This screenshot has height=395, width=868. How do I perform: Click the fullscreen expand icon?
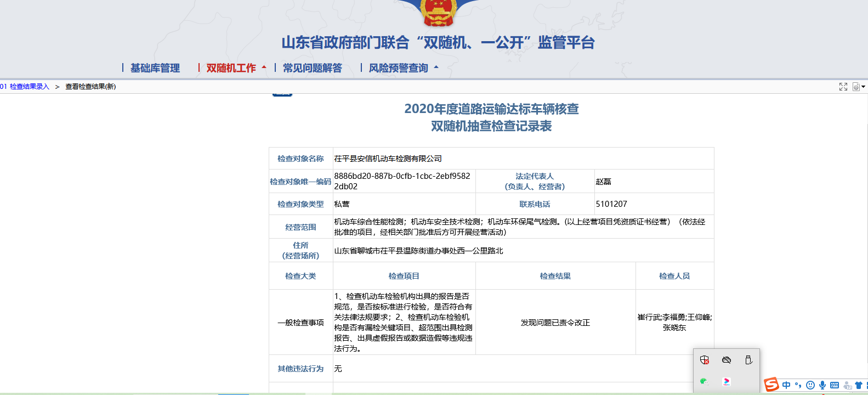(843, 87)
